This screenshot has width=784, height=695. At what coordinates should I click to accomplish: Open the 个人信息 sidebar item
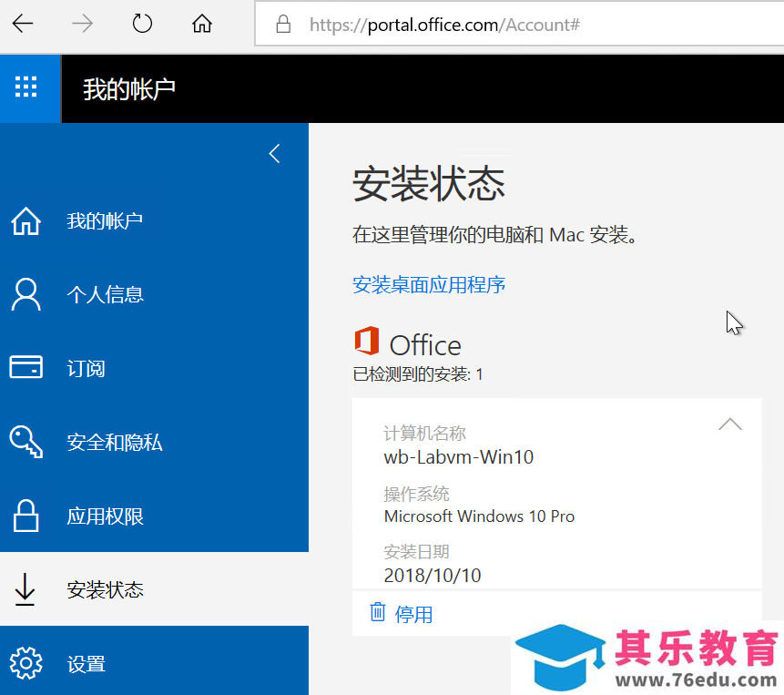tap(154, 294)
